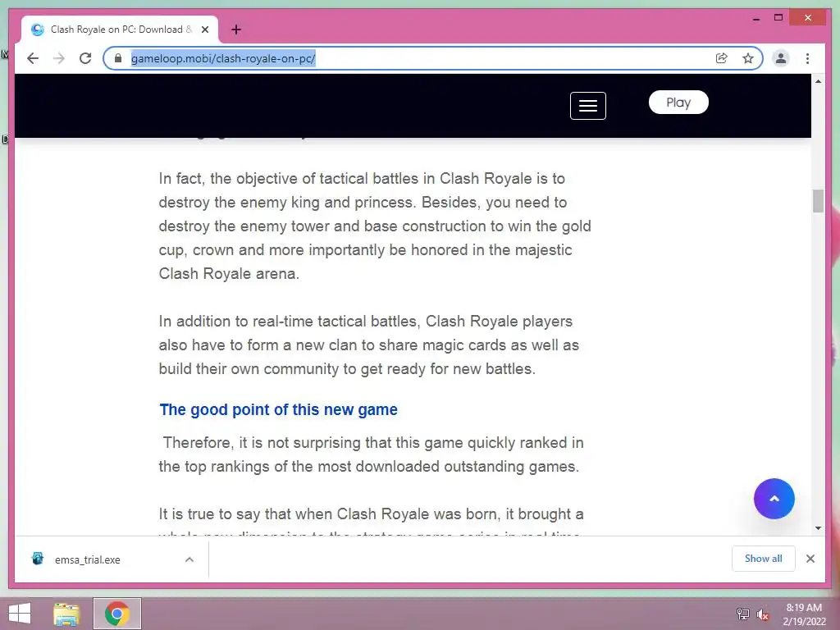
Task: Go back to the previous page
Action: [33, 58]
